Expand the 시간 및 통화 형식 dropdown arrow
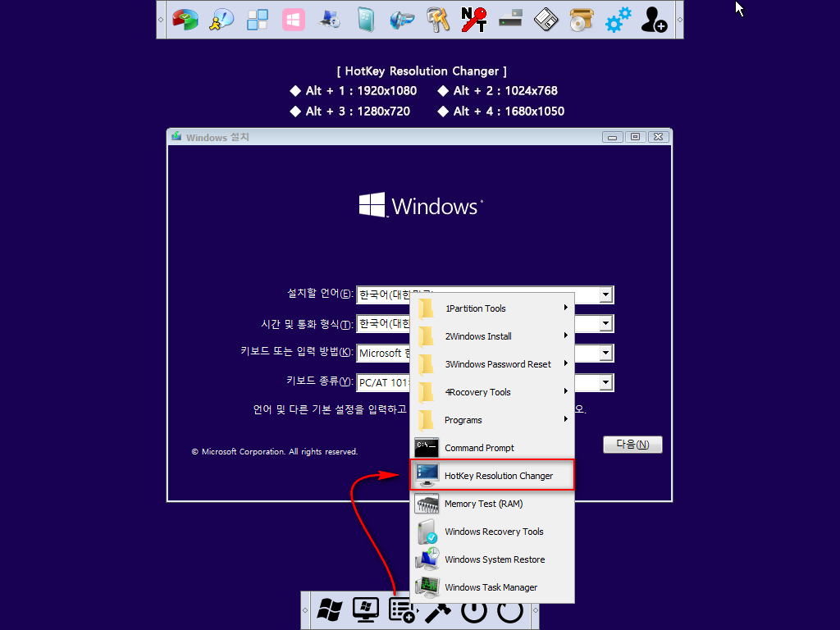This screenshot has width=840, height=630. tap(606, 323)
